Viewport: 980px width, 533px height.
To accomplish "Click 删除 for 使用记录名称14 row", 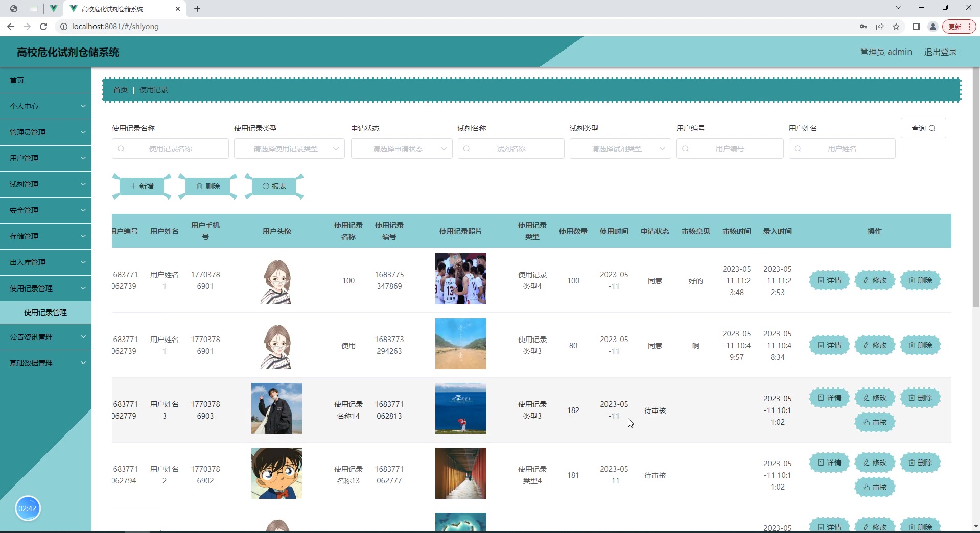I will (x=920, y=398).
